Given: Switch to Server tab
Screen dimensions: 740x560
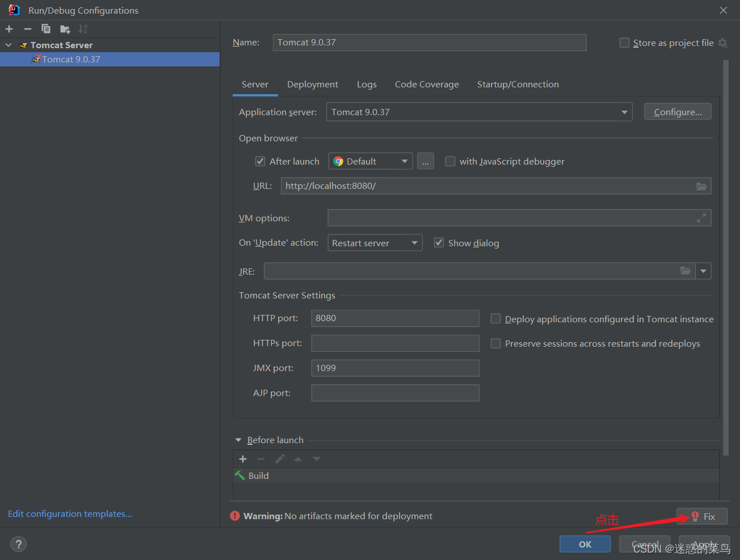Looking at the screenshot, I should coord(255,85).
